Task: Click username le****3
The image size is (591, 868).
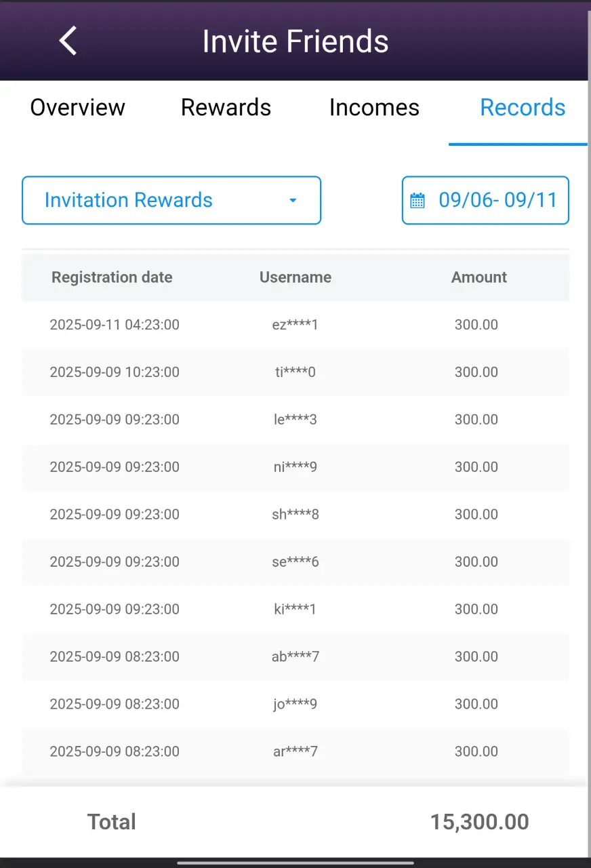Action: point(295,420)
